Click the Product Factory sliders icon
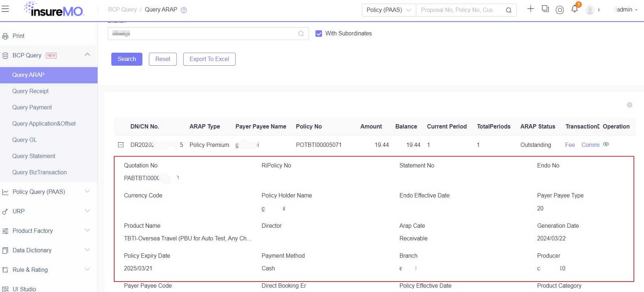 5,231
